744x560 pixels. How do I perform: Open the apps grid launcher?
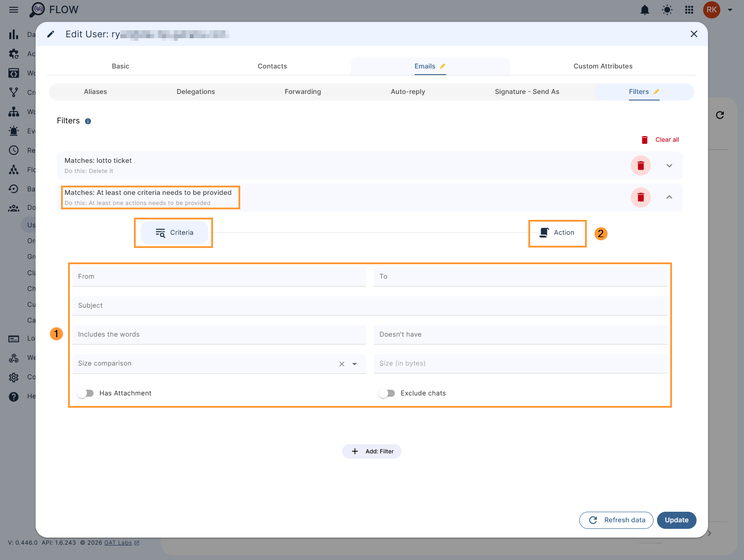689,10
